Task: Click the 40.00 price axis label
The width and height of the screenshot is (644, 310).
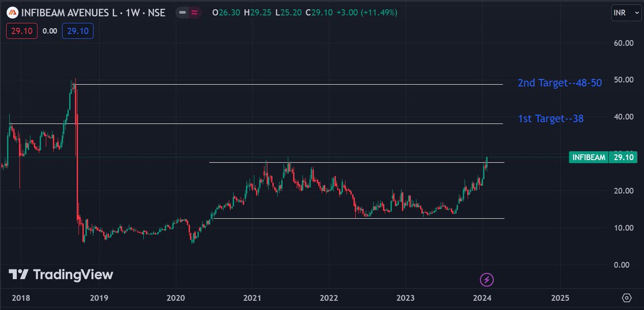Action: point(624,117)
